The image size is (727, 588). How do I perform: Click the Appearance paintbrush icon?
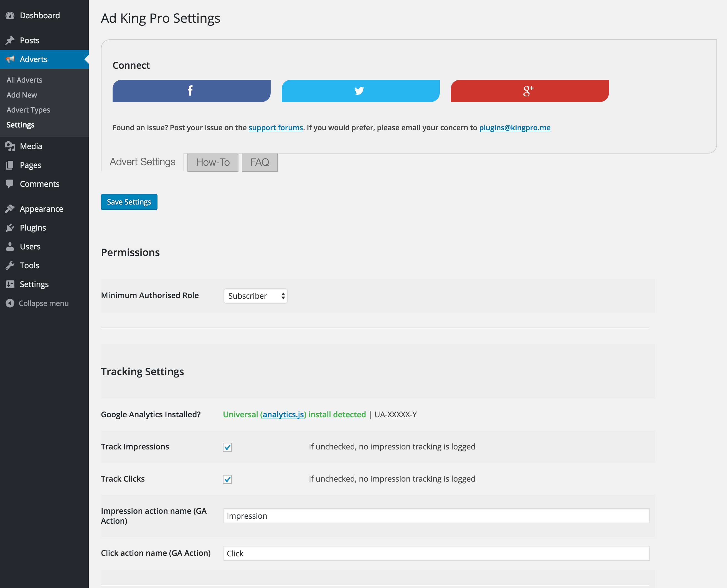click(10, 209)
